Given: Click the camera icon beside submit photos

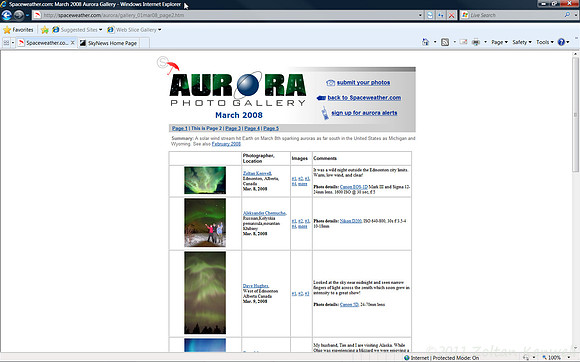Looking at the screenshot, I should pos(330,83).
